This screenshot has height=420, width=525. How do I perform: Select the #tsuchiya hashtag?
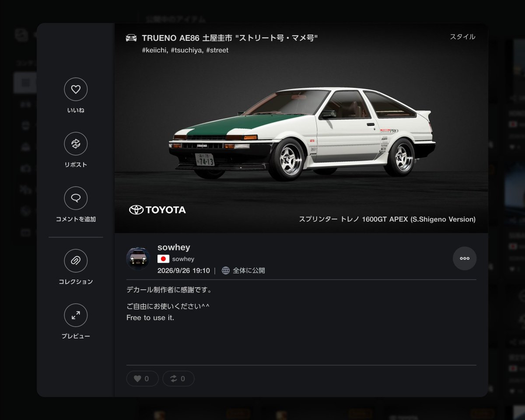pyautogui.click(x=186, y=50)
